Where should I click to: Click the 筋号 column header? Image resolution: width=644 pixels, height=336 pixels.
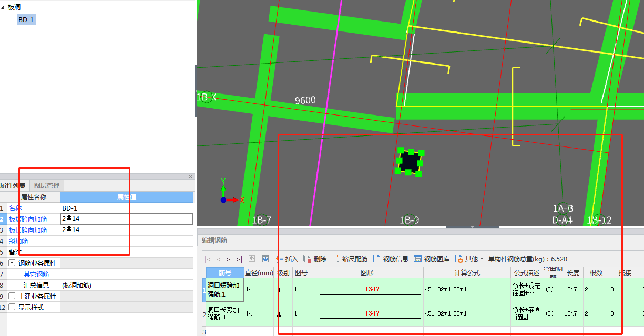pyautogui.click(x=225, y=272)
